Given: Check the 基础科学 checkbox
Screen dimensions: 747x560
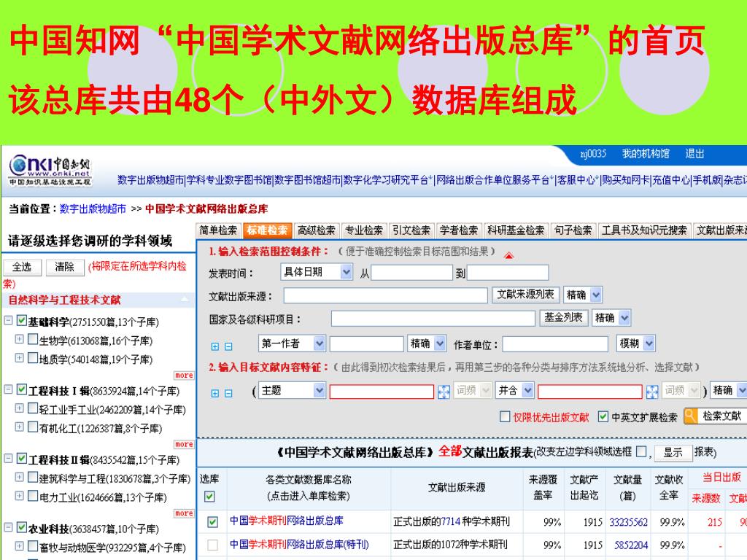Looking at the screenshot, I should (x=21, y=321).
